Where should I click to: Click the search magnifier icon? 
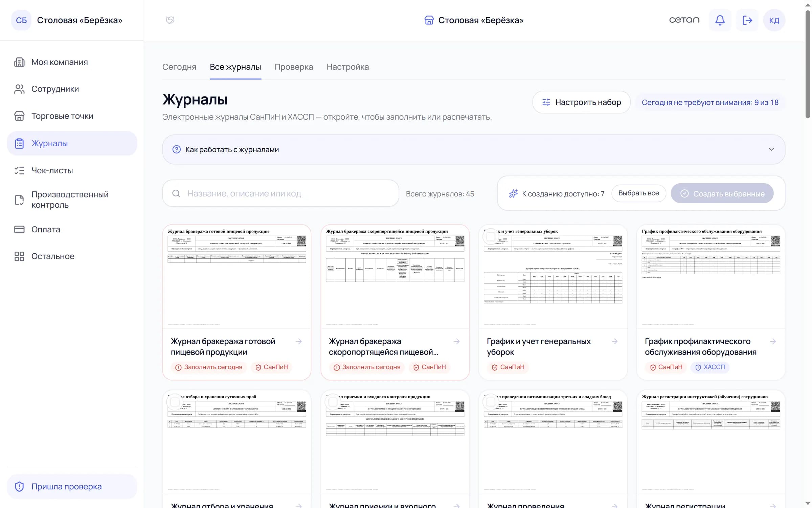tap(176, 193)
